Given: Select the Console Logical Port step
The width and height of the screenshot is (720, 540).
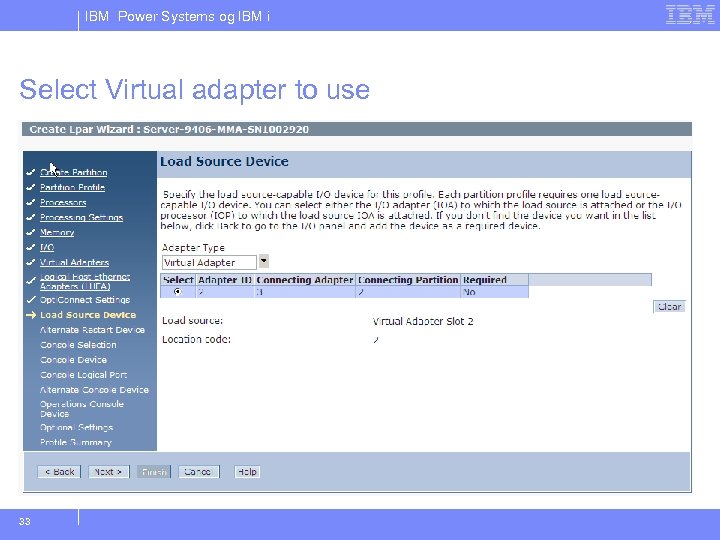Looking at the screenshot, I should point(84,375).
